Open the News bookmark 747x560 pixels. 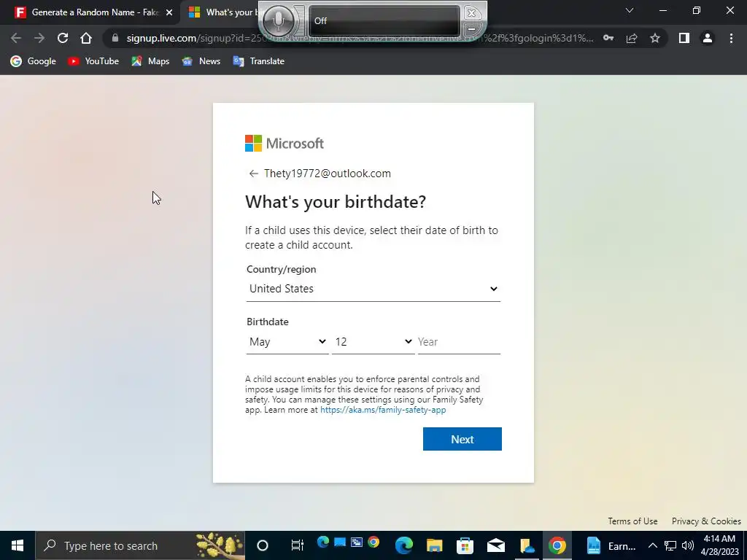(x=201, y=61)
